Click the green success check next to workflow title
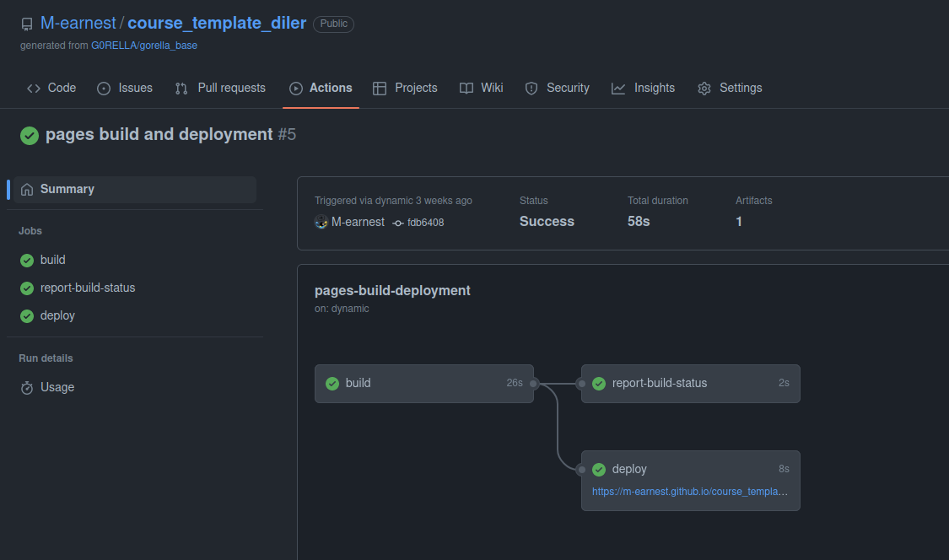Image resolution: width=949 pixels, height=560 pixels. point(29,135)
